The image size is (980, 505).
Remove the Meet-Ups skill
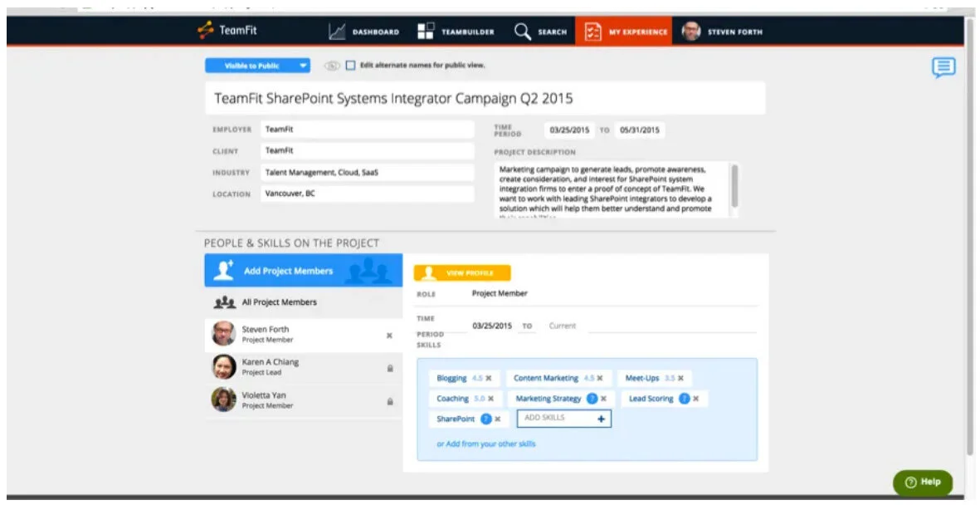[x=680, y=379]
